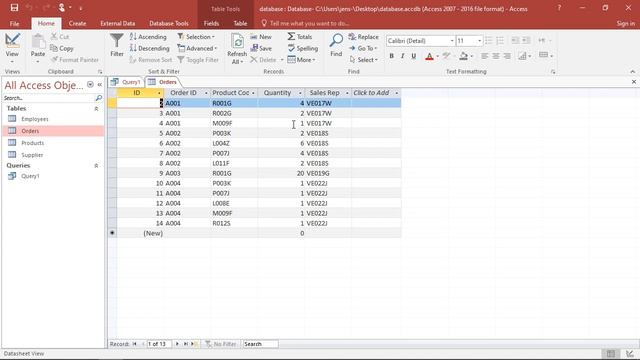This screenshot has width=640, height=360.
Task: Open Go To dropdown
Action: pyautogui.click(x=363, y=48)
